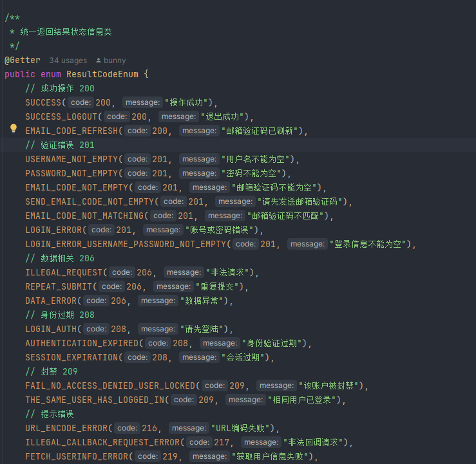Click the "相同用户已登录" string
Viewport: 476px width, 464px height.
pos(301,400)
